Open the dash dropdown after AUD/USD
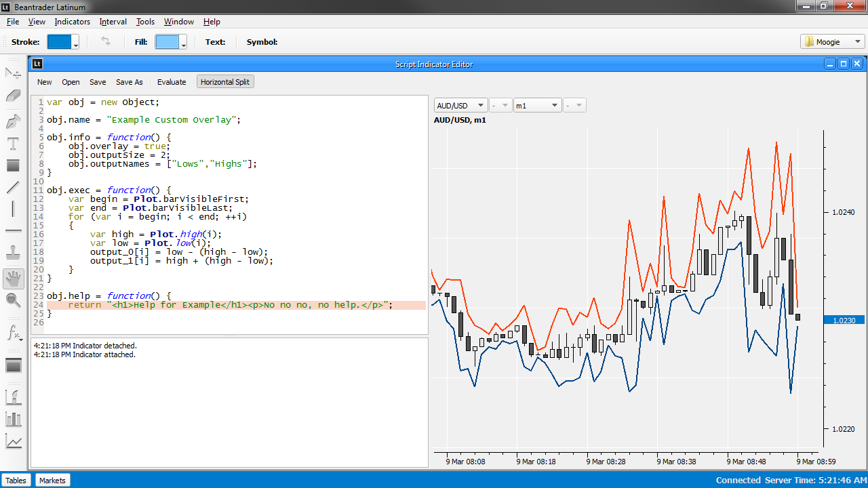Screen dimensions: 868x488 pyautogui.click(x=500, y=105)
